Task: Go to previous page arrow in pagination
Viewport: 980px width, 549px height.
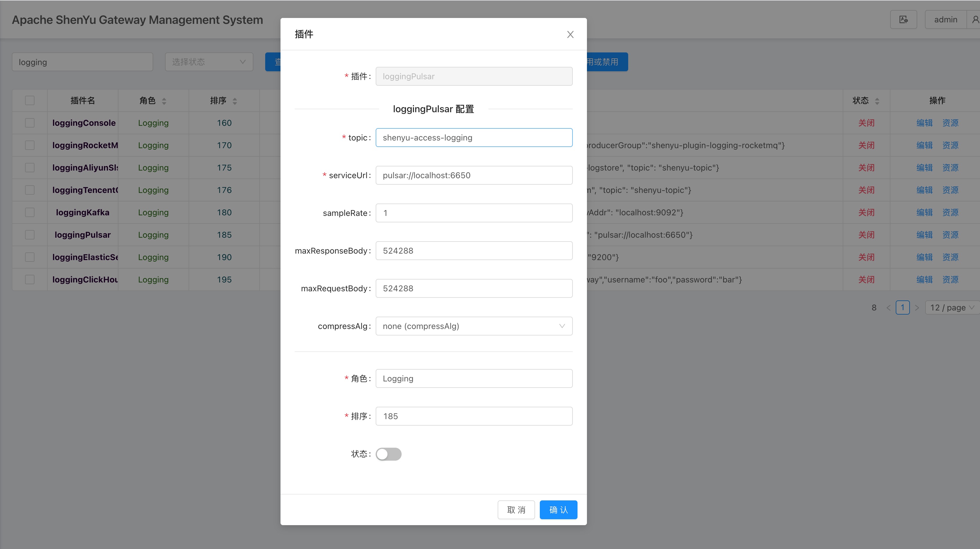Action: [x=888, y=307]
